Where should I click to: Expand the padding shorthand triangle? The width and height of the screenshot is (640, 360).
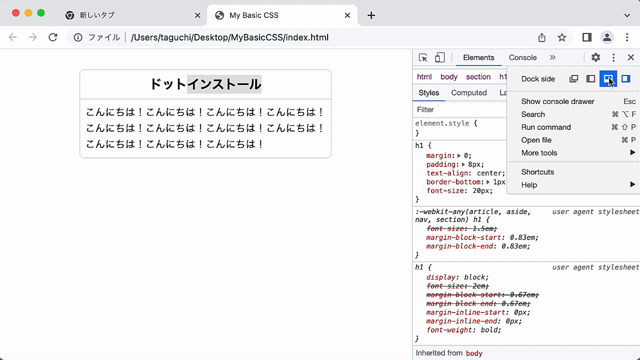pyautogui.click(x=463, y=164)
